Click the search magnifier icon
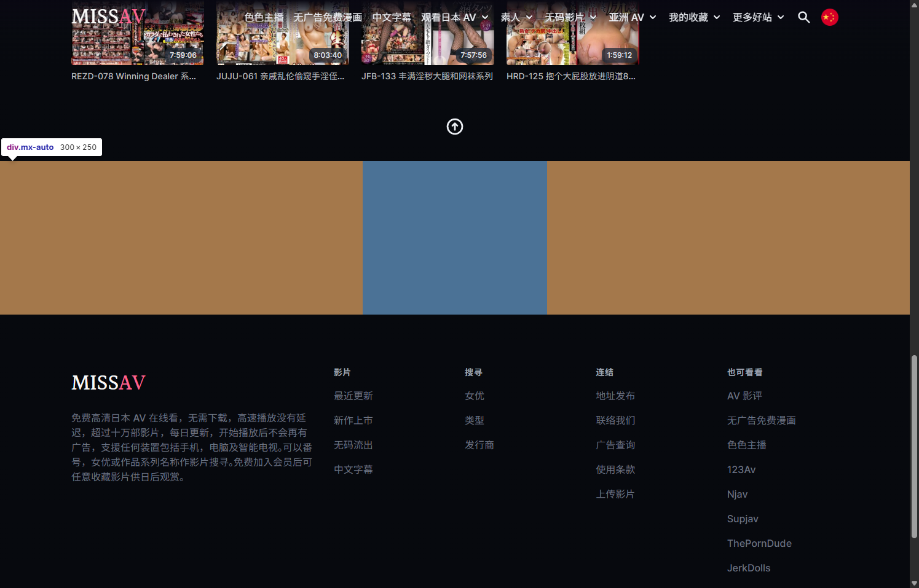This screenshot has height=588, width=919. (x=803, y=17)
